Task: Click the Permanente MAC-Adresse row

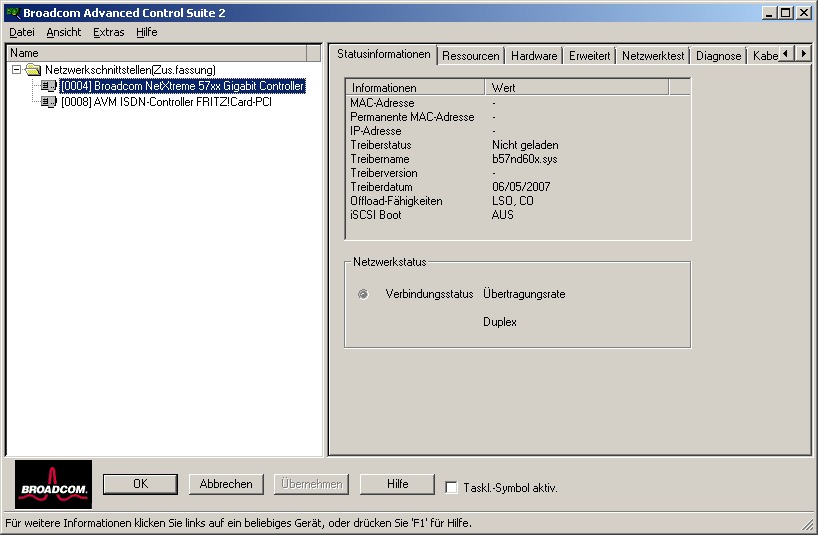Action: pyautogui.click(x=518, y=117)
